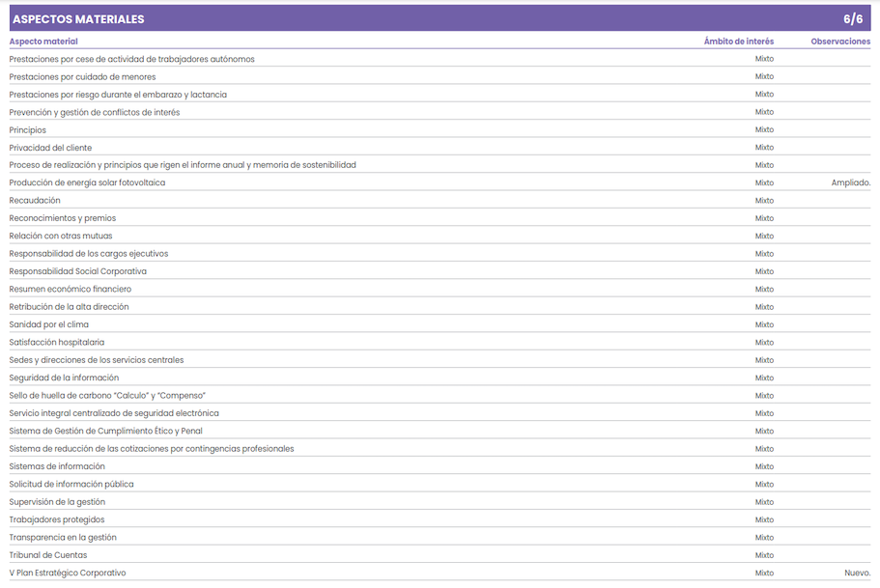Click 'Producción de energía solar fotovoltaica'
The image size is (880, 588).
tap(87, 182)
